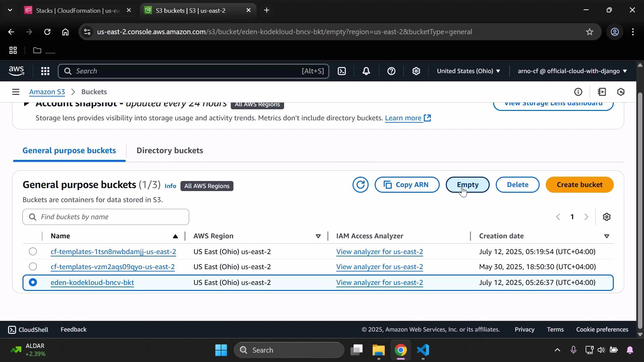This screenshot has height=362, width=644.
Task: Open table preferences via the pagination gear icon
Action: point(607,217)
